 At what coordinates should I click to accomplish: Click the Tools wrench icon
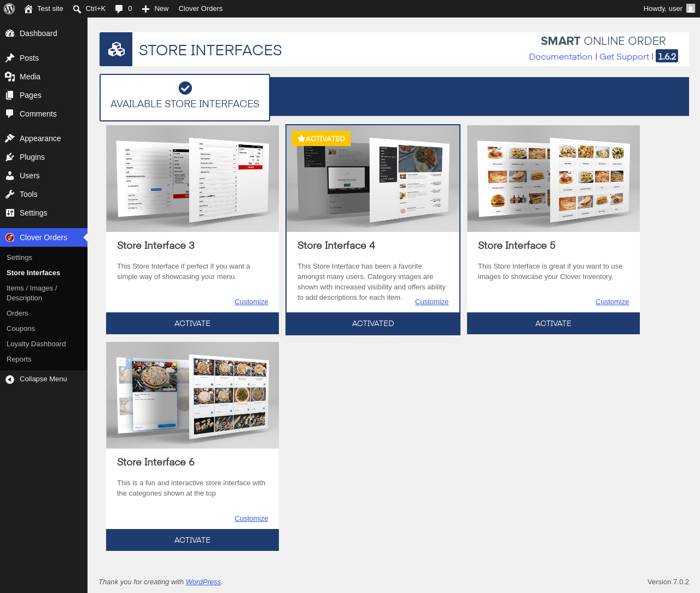click(x=10, y=194)
